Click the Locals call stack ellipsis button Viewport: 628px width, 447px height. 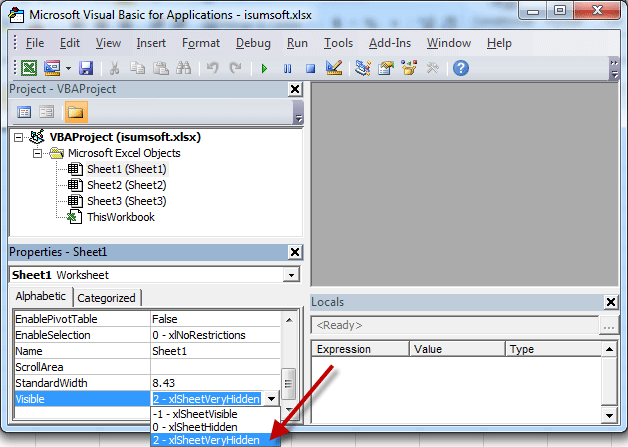point(609,326)
